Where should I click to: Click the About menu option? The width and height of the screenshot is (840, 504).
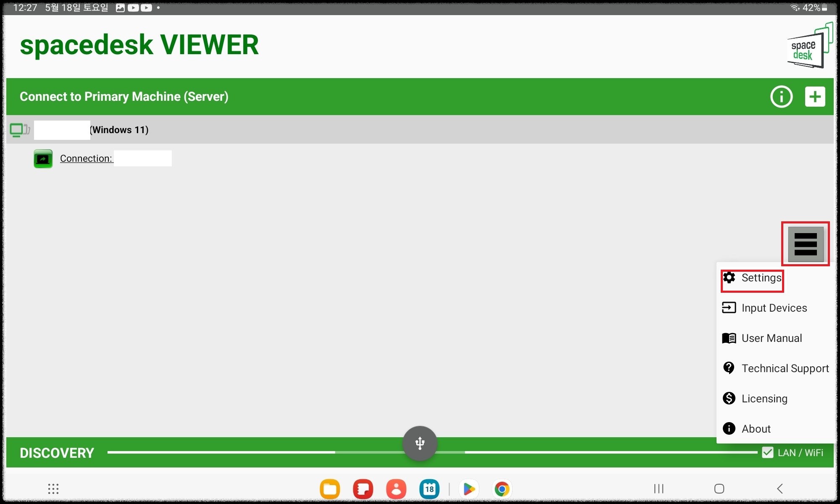[756, 428]
